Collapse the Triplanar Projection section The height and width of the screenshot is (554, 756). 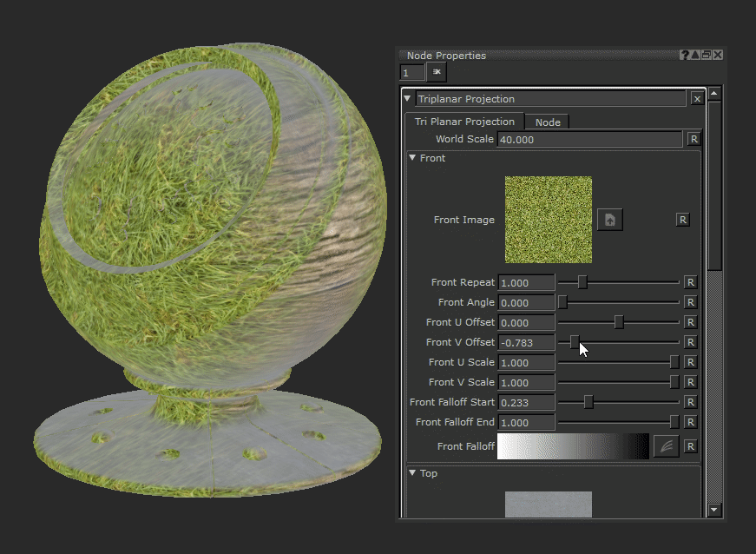[x=407, y=98]
